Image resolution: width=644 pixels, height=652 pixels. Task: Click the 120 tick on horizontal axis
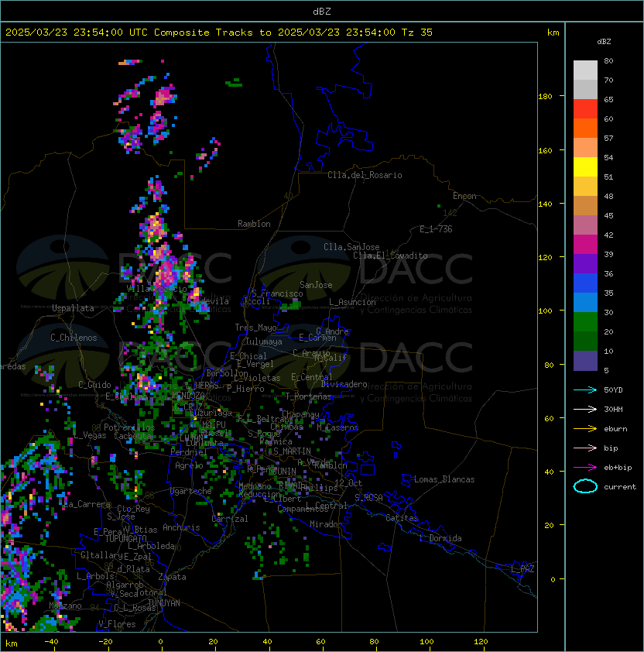point(481,642)
